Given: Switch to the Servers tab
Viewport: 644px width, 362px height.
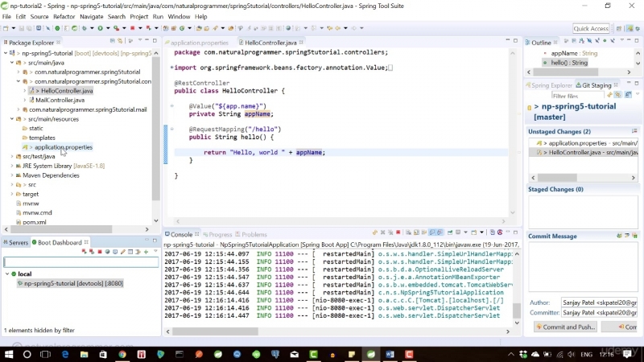Looking at the screenshot, I should click(x=15, y=243).
